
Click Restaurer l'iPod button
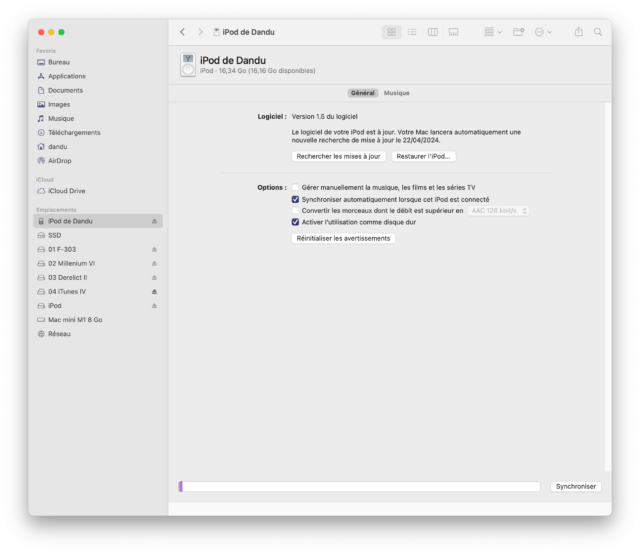coord(423,156)
